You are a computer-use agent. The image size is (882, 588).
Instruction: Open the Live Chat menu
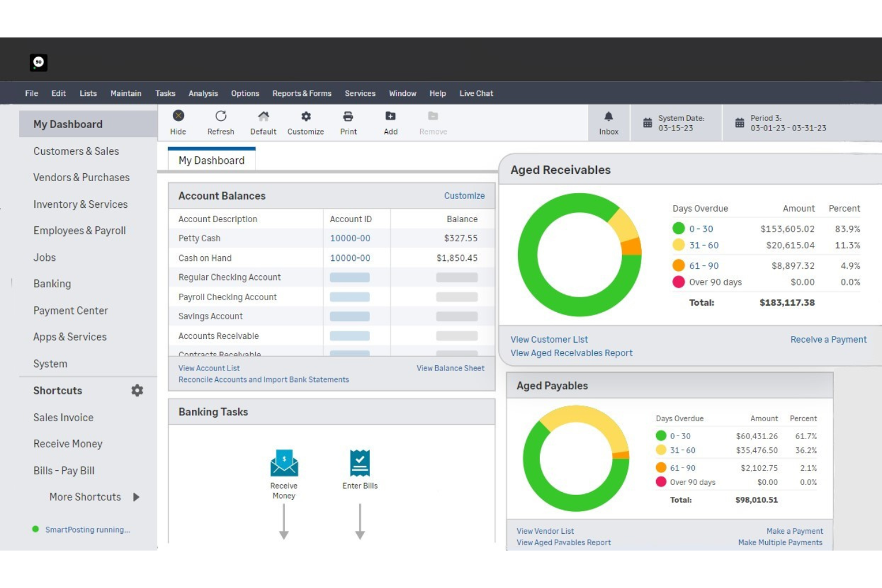(476, 94)
